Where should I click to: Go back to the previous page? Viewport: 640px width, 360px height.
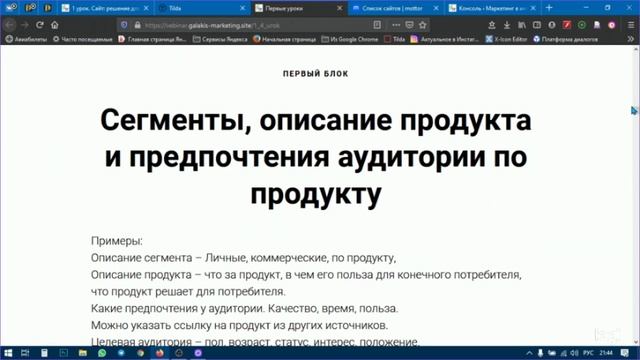pyautogui.click(x=10, y=25)
